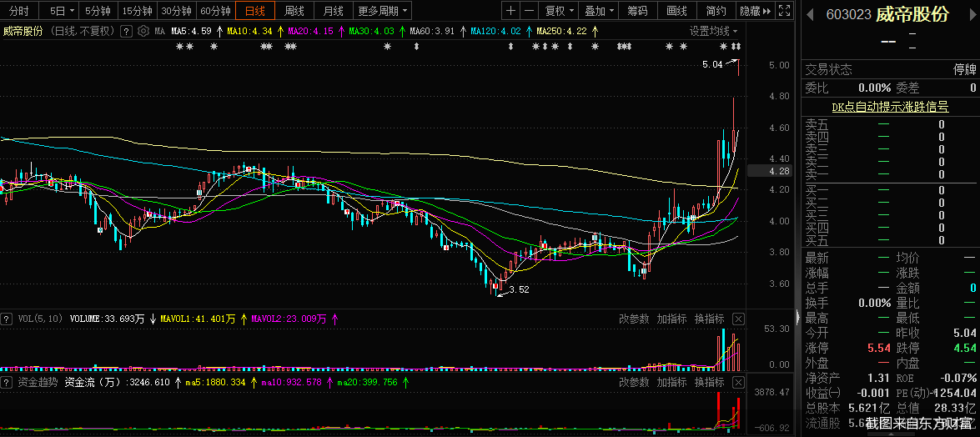
Task: Click the DK点自动提示涨跌信号 link
Action: [x=890, y=107]
